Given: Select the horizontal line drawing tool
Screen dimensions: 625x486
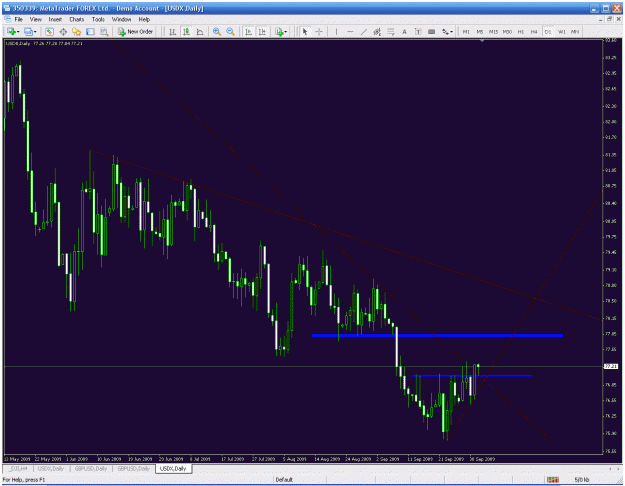Looking at the screenshot, I should 350,31.
